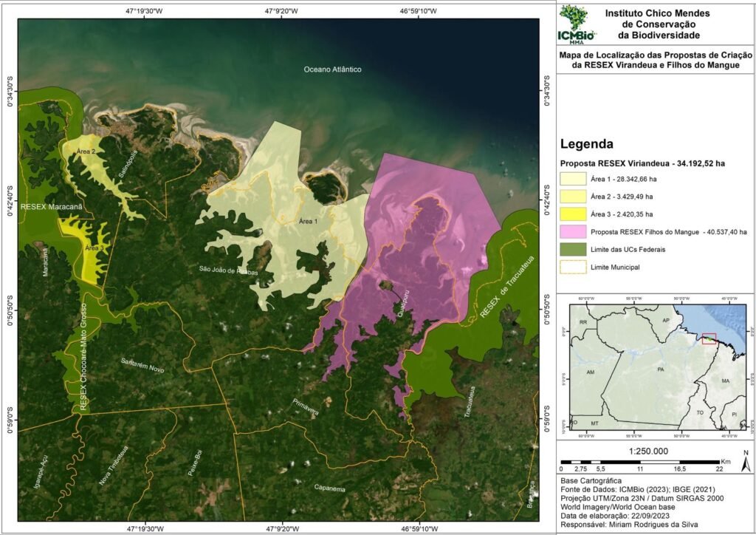Click 'World Imagery/World Ocean base' text

point(618,507)
